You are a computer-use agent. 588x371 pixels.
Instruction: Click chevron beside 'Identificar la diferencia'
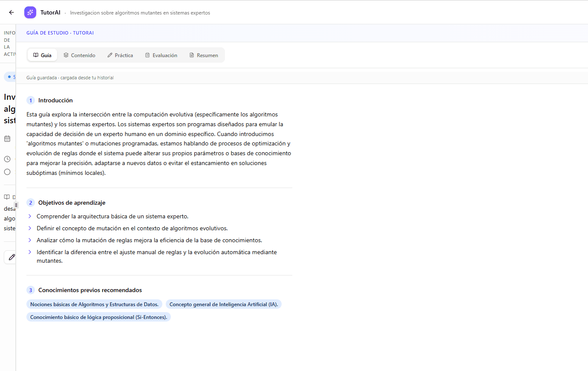point(30,252)
